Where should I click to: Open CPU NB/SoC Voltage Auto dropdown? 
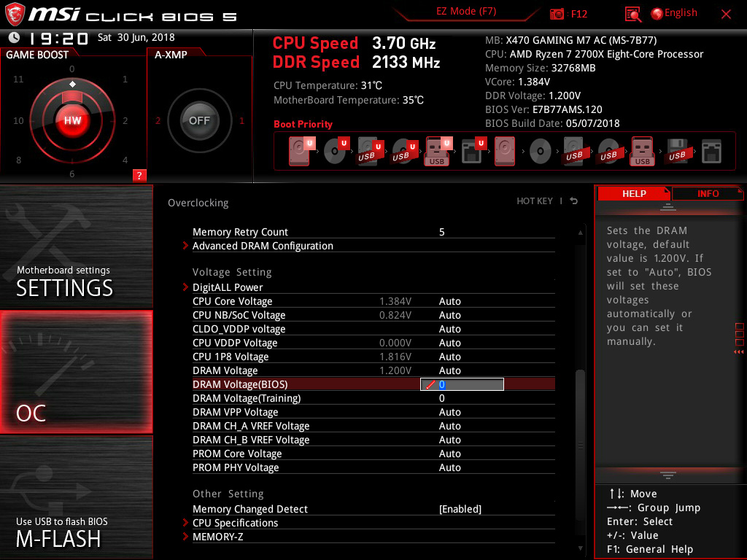pyautogui.click(x=449, y=315)
